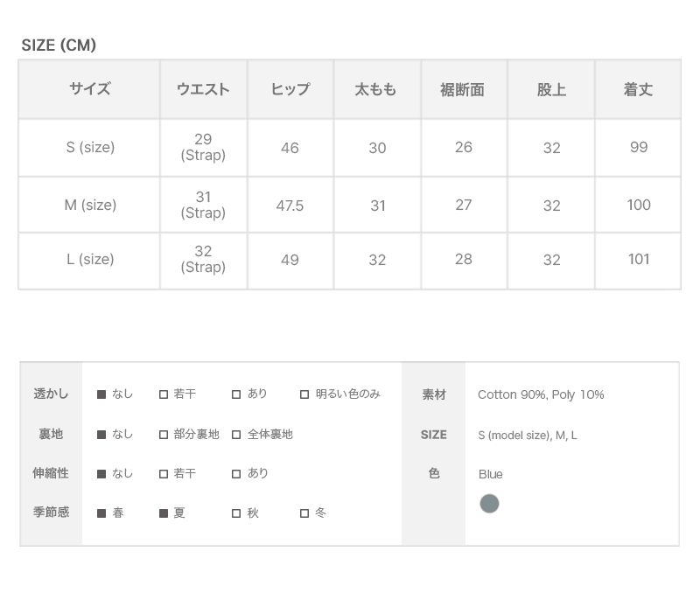Select the M (size) row label
The height and width of the screenshot is (600, 700).
click(90, 205)
